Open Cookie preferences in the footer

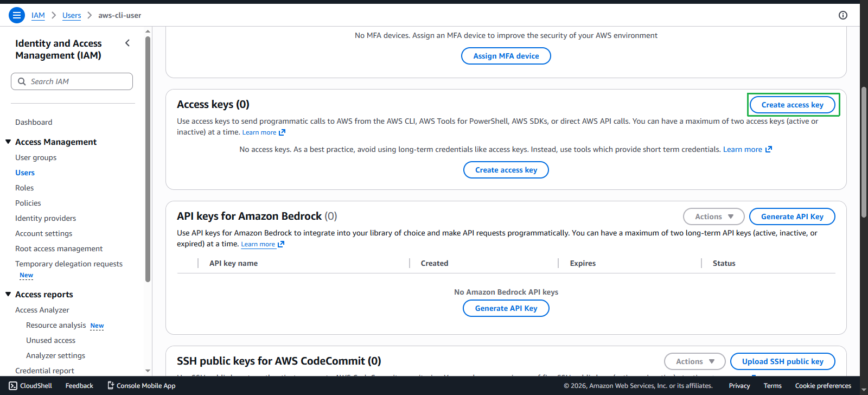pos(823,386)
